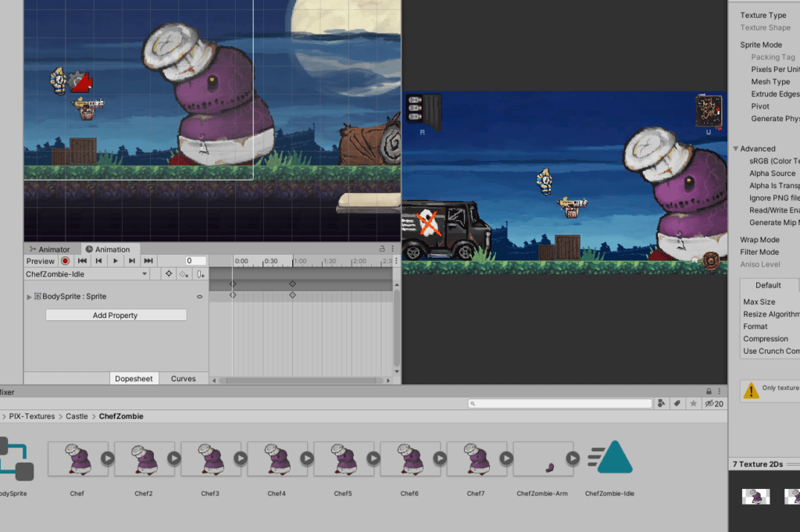800x532 pixels.
Task: Click the frame number field showing 0
Action: click(x=196, y=261)
